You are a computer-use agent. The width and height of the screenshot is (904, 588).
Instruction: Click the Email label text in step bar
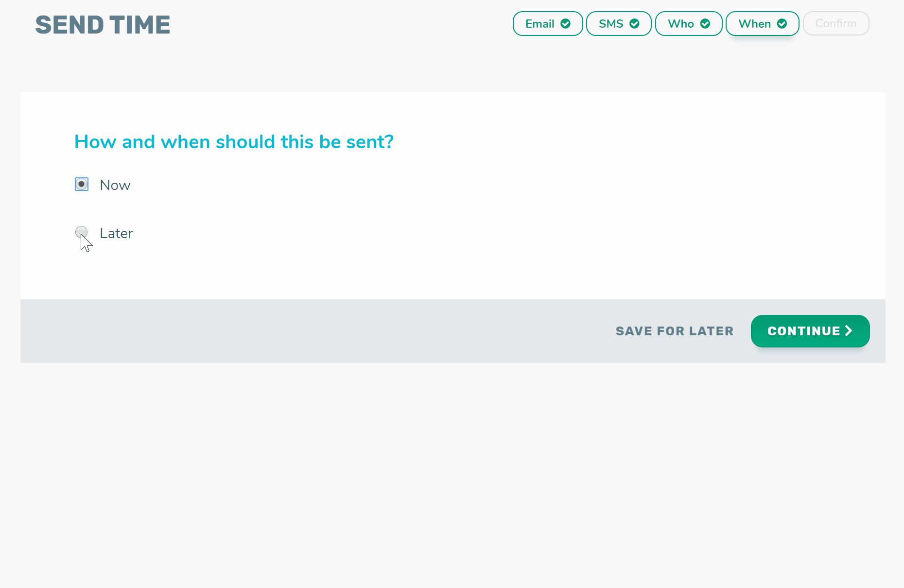click(x=540, y=24)
